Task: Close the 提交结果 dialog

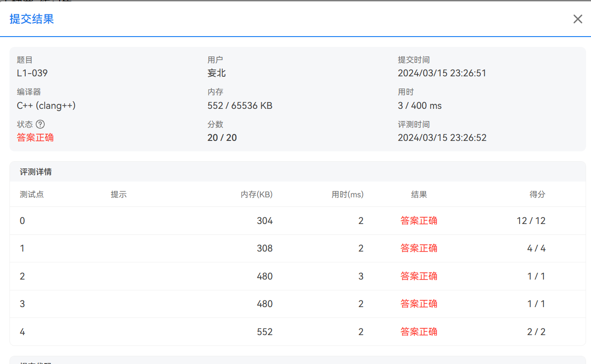Action: [x=577, y=19]
